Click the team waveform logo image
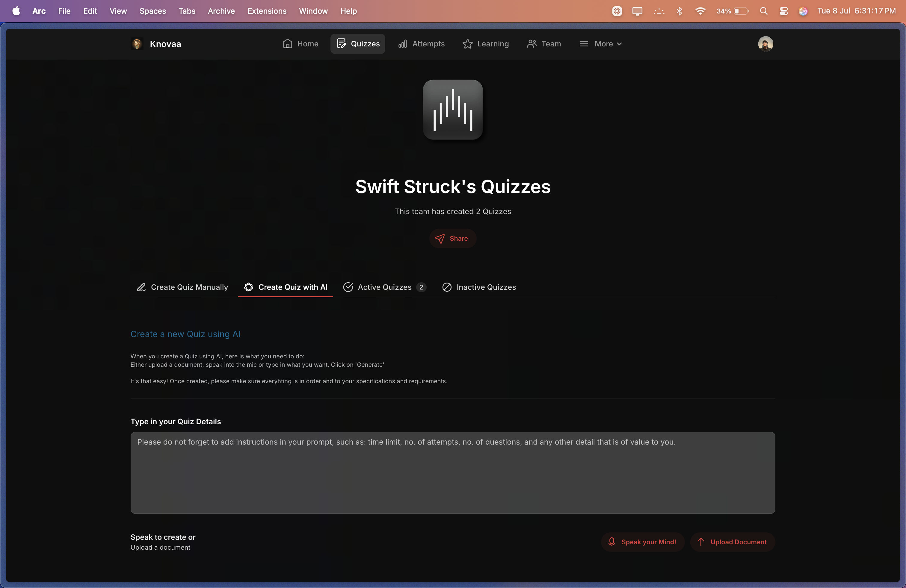Screen dimensions: 906x588 click(453, 110)
